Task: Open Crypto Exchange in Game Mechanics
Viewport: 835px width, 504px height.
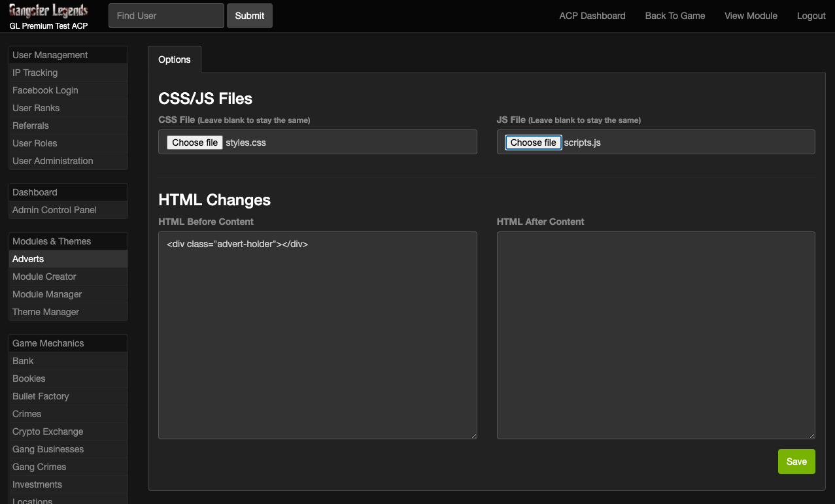Action: [x=48, y=431]
